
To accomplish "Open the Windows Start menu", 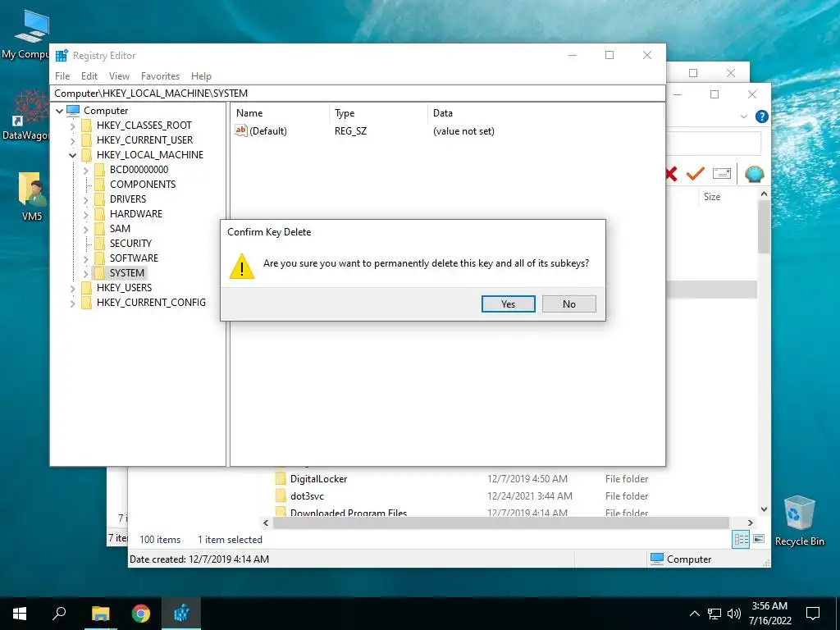I will pyautogui.click(x=20, y=614).
